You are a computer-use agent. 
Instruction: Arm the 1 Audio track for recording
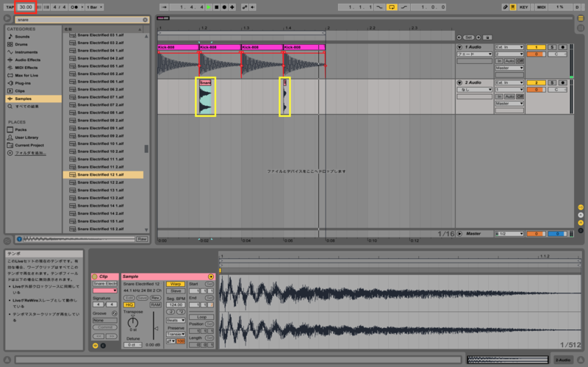[x=562, y=47]
